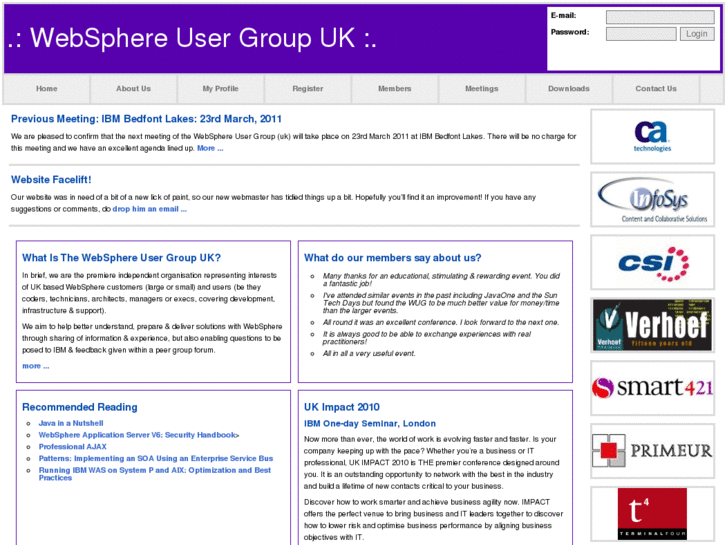Open Running IBM WAS on System P link
727x545 pixels.
[154, 474]
